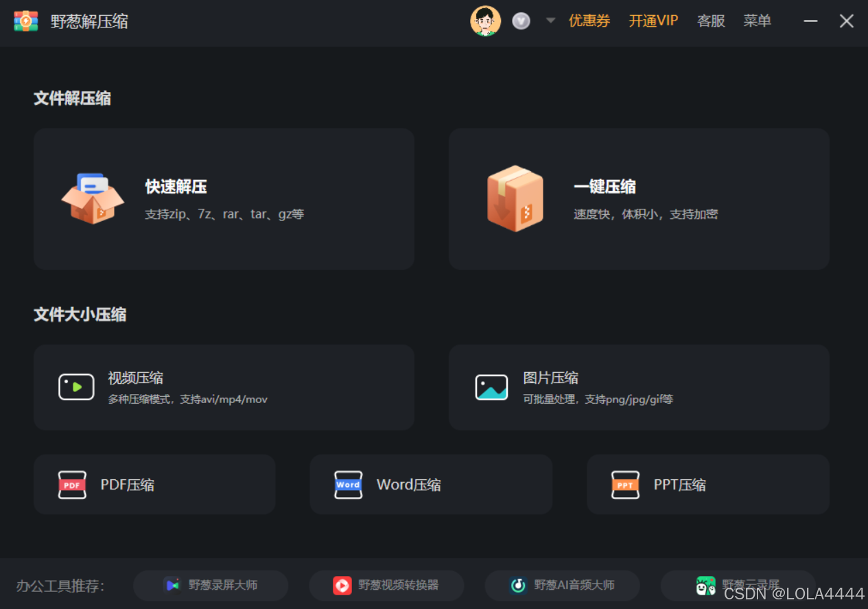Viewport: 868px width, 609px height.
Task: Expand the account dropdown arrow
Action: coord(550,21)
